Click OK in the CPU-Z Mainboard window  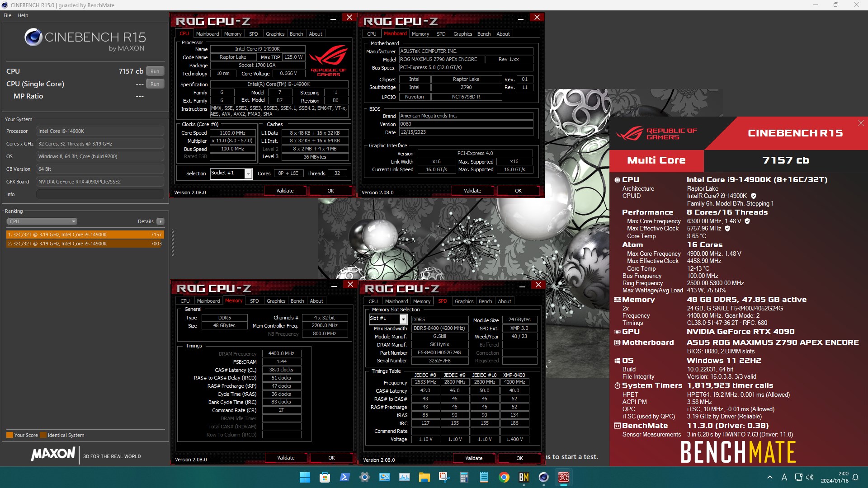click(x=518, y=191)
